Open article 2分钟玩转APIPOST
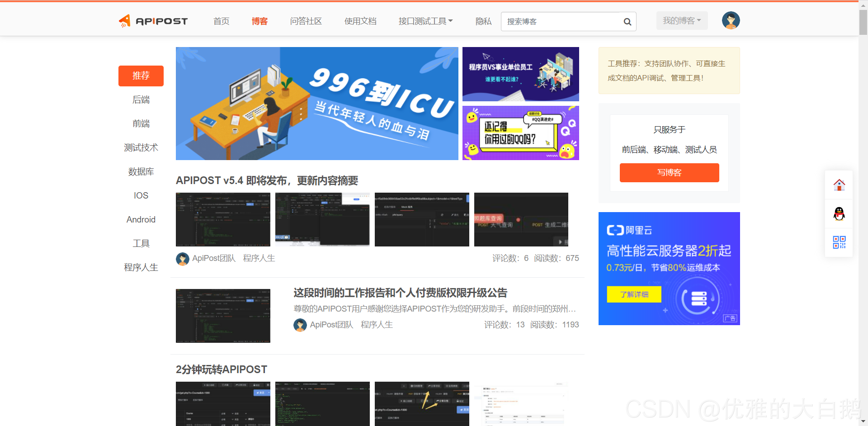This screenshot has height=426, width=868. (222, 369)
